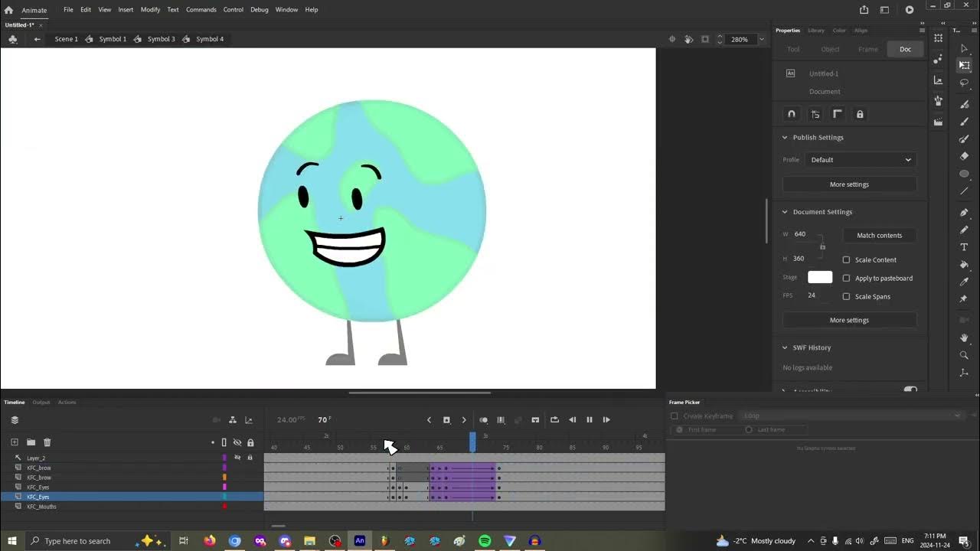980x551 pixels.
Task: Click the Match contents button
Action: pos(879,236)
